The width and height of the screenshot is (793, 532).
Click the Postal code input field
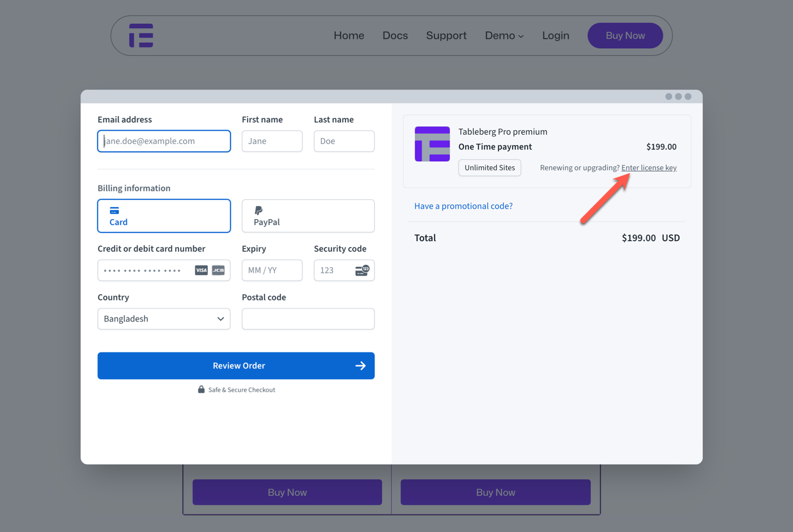(x=308, y=319)
